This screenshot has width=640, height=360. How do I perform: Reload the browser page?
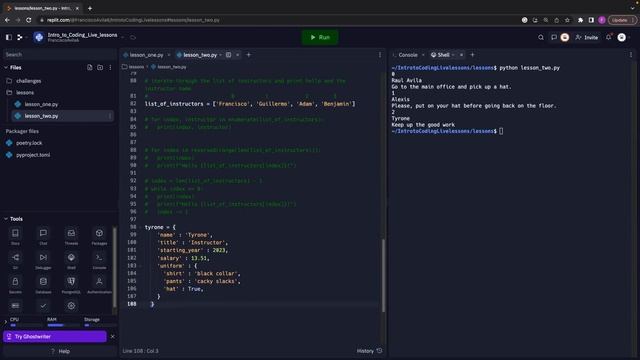[x=29, y=20]
